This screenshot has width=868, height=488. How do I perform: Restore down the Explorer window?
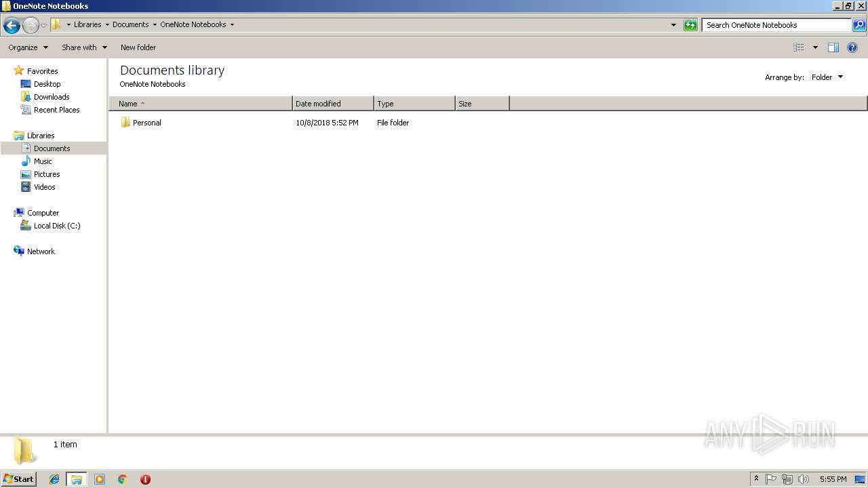click(x=848, y=5)
